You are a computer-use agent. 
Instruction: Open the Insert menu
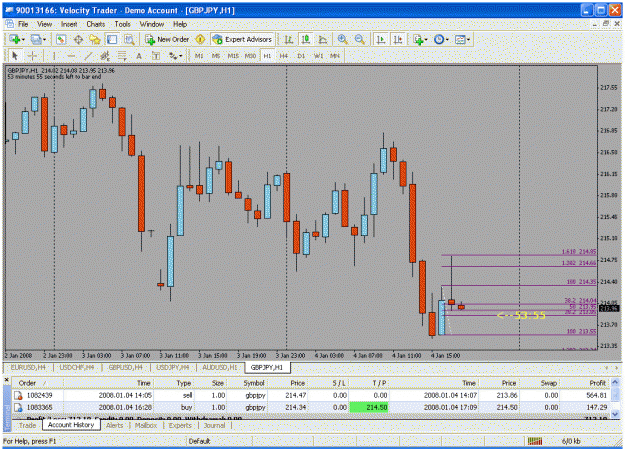pos(69,24)
